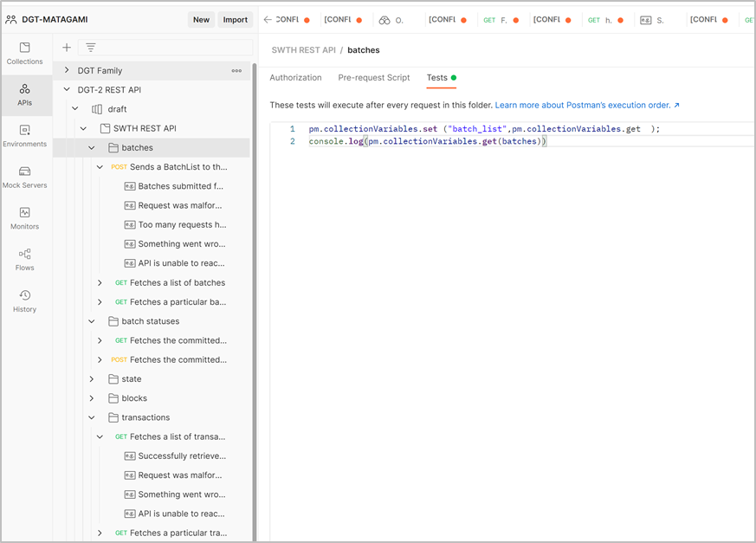This screenshot has width=756, height=543.
Task: Expand GET Fetches a particular tra...
Action: 100,533
